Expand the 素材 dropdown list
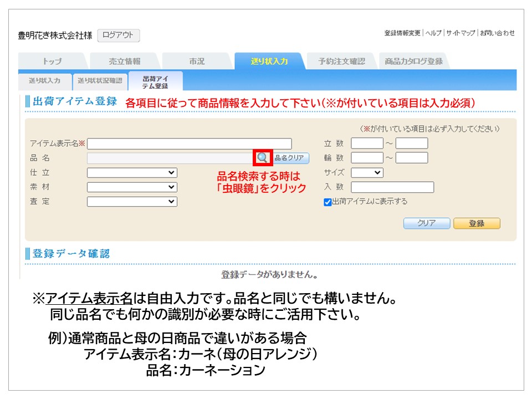 pos(132,187)
